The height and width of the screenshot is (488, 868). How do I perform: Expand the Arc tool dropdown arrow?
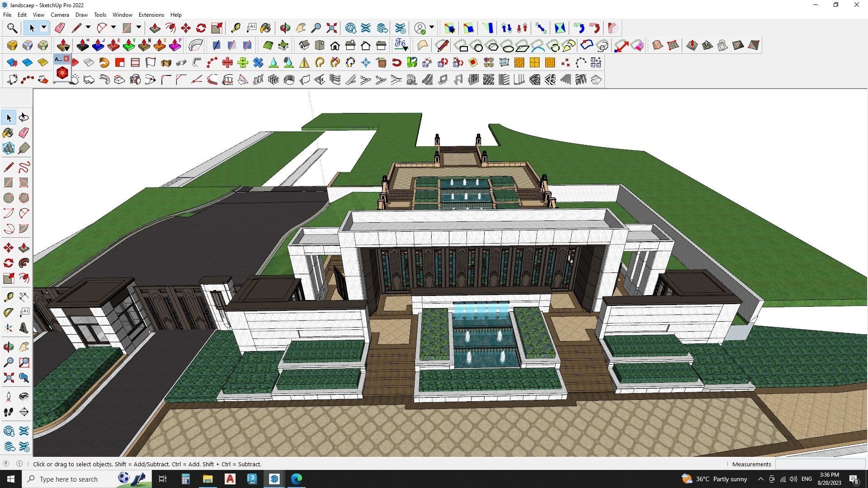click(x=113, y=28)
